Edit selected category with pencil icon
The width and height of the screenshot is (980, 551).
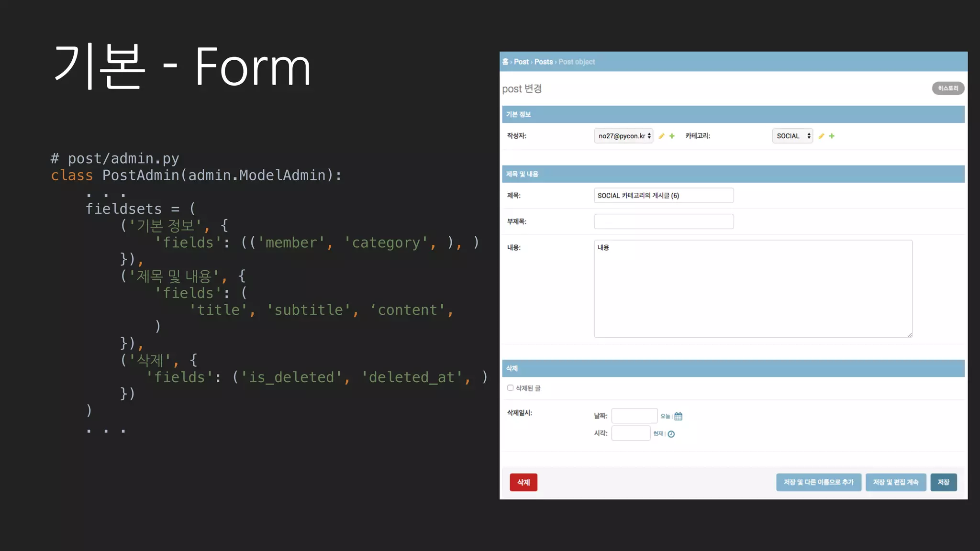(x=821, y=136)
